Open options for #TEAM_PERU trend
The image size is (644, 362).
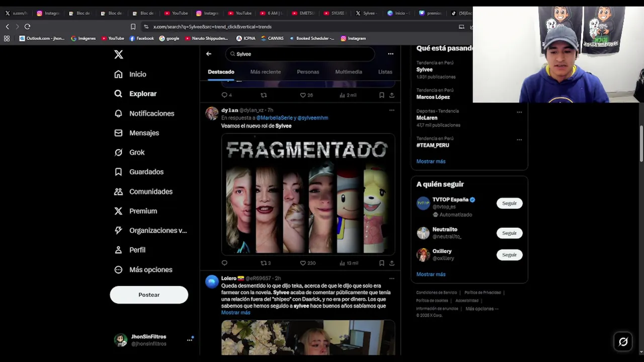click(x=519, y=140)
